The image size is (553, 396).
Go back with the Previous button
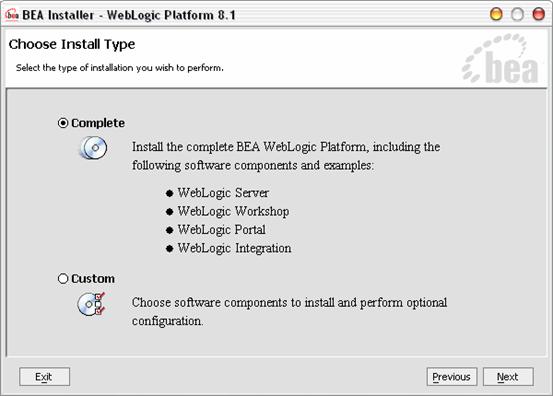point(452,377)
